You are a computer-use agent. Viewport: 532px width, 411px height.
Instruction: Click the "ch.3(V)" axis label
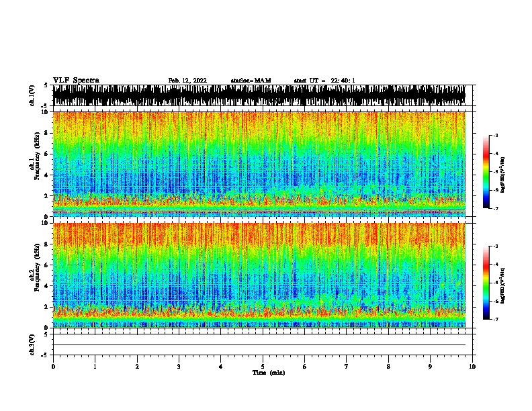tap(32, 345)
